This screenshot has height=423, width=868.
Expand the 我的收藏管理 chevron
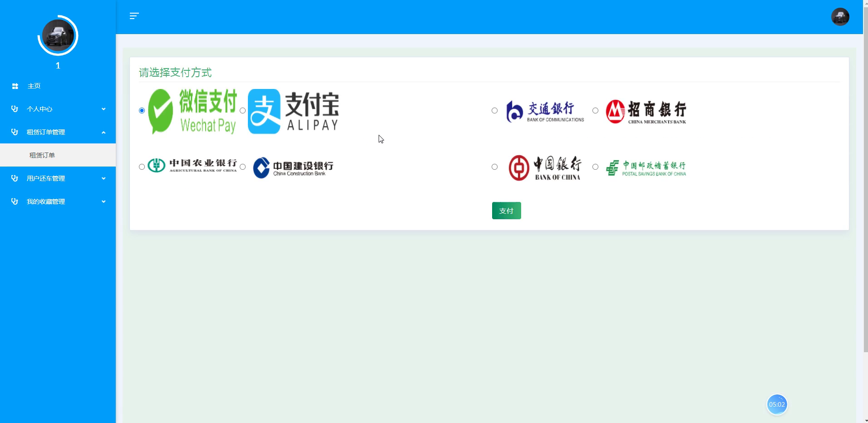104,202
